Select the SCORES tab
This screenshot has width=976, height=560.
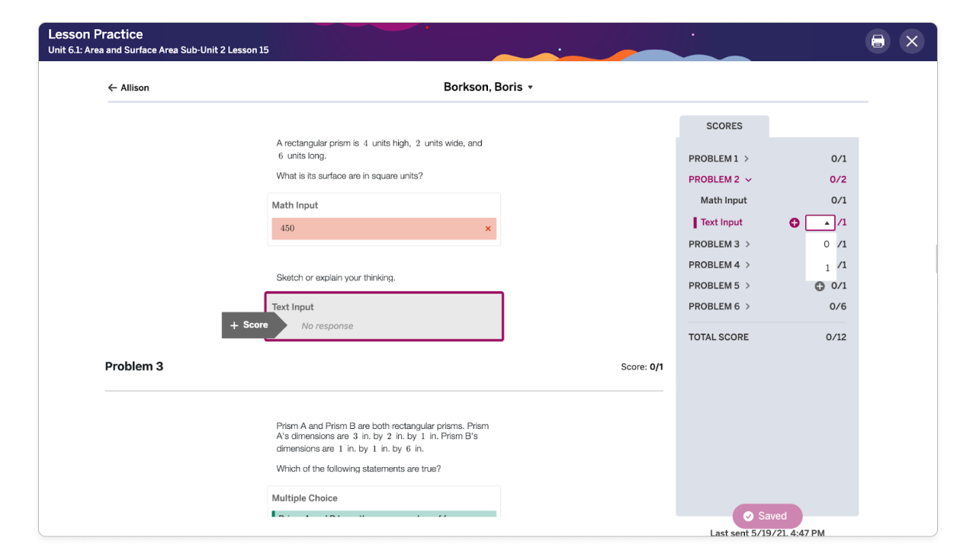pos(724,126)
